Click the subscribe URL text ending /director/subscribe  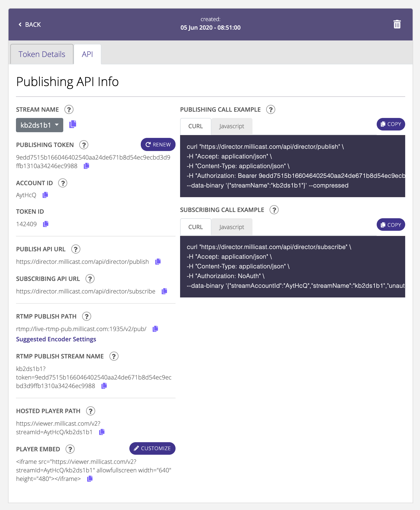tap(86, 291)
